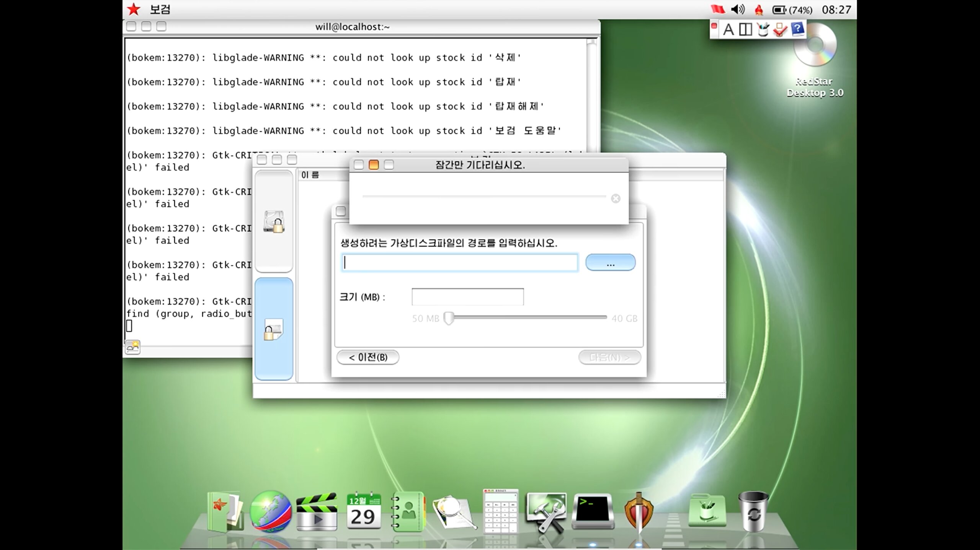Image resolution: width=980 pixels, height=550 pixels.
Task: Open the input toolbar help question icon
Action: [797, 29]
